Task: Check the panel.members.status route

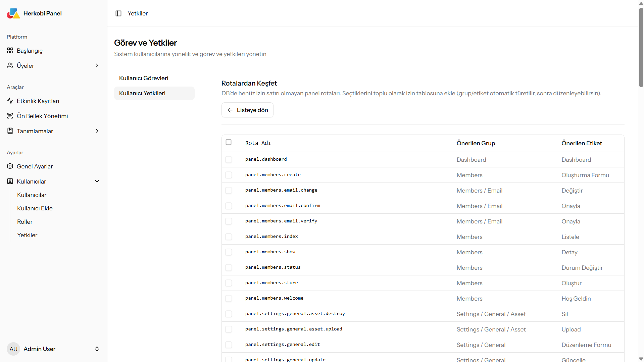Action: [229, 267]
